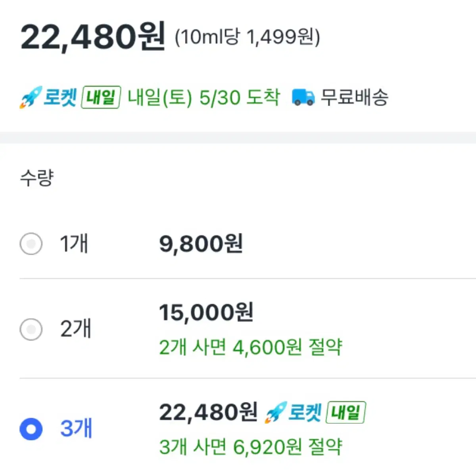Click the 10ml당 1,499원 unit price
Viewport: 476px width, 476px height.
click(x=248, y=38)
